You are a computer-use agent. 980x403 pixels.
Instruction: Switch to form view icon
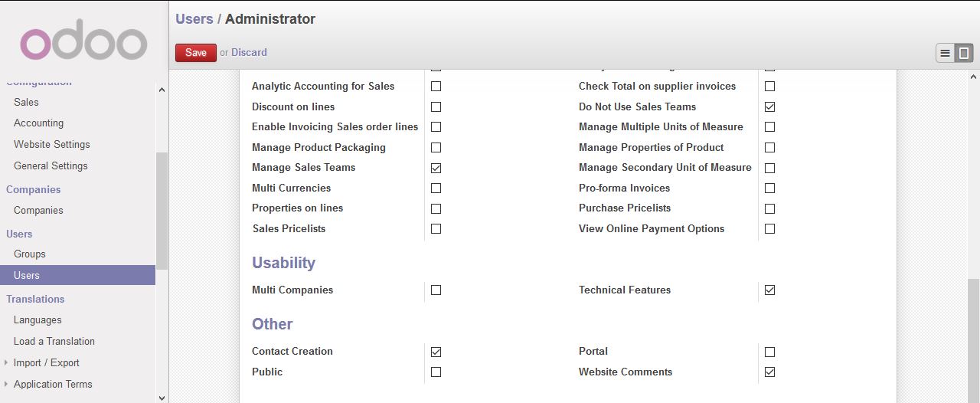coord(964,53)
